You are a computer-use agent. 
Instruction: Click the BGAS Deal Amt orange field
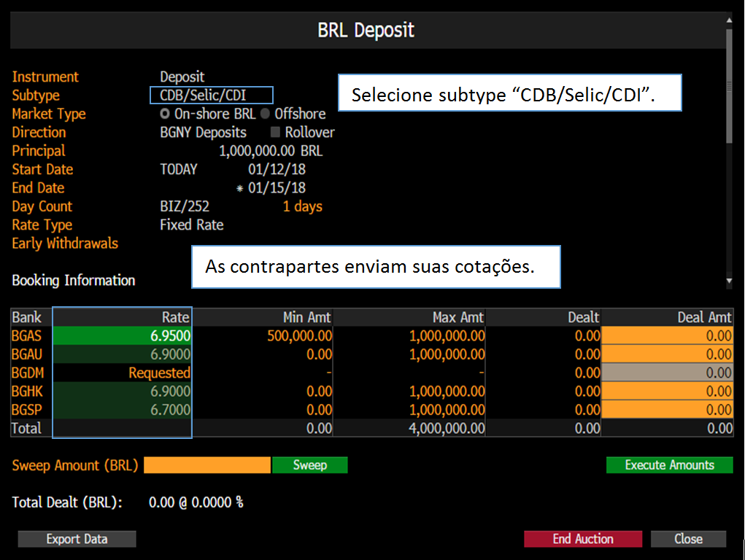(667, 335)
